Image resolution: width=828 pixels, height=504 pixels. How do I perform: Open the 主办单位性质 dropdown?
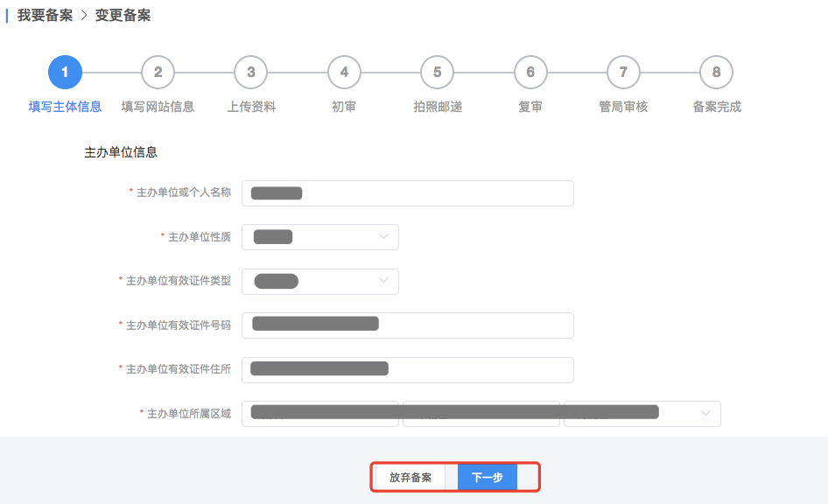point(319,237)
